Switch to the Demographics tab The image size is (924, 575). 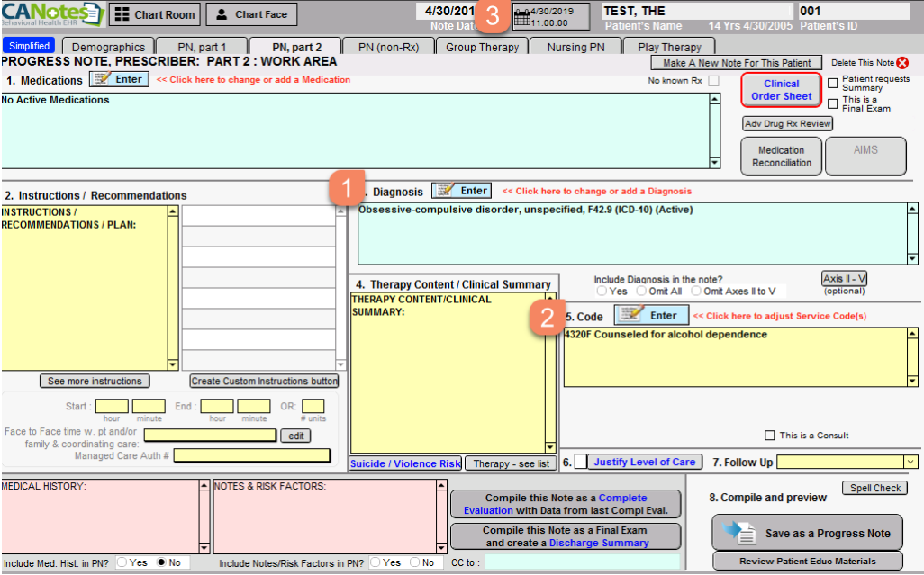pyautogui.click(x=108, y=47)
